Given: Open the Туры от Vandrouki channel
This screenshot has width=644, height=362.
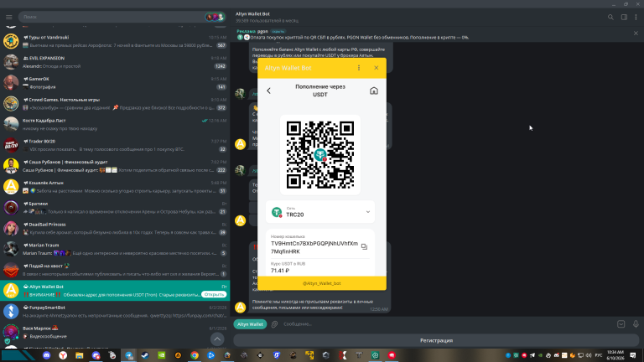Looking at the screenshot, I should tap(115, 41).
